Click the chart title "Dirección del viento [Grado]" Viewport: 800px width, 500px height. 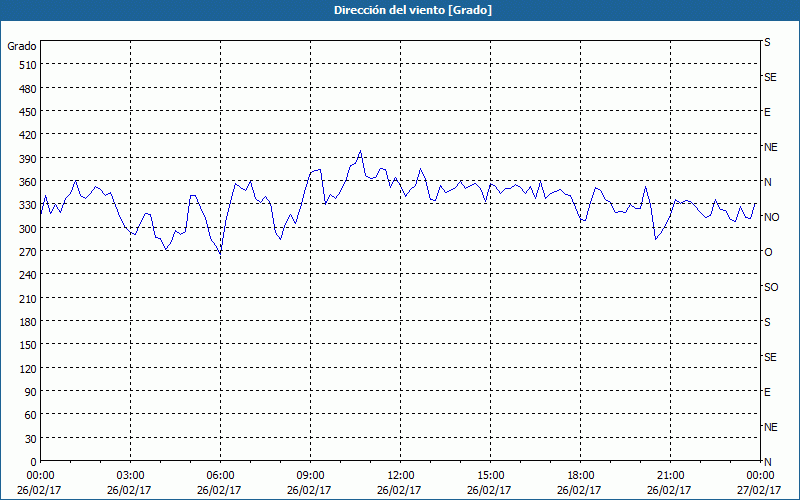coord(413,10)
